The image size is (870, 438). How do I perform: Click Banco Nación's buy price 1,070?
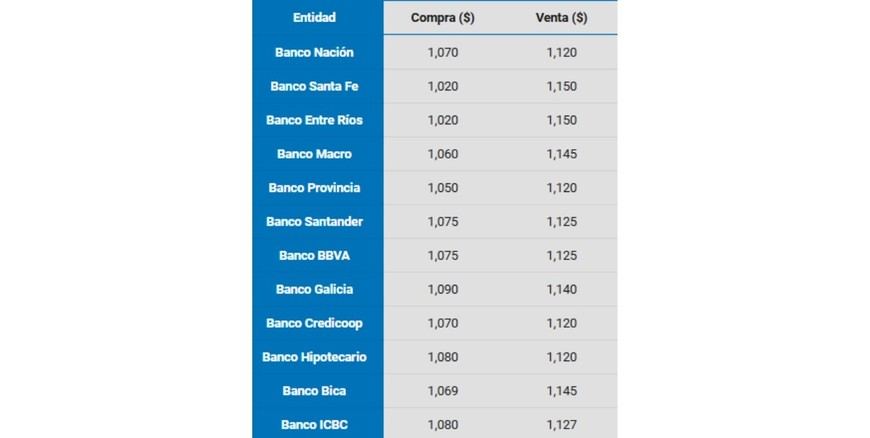click(442, 52)
